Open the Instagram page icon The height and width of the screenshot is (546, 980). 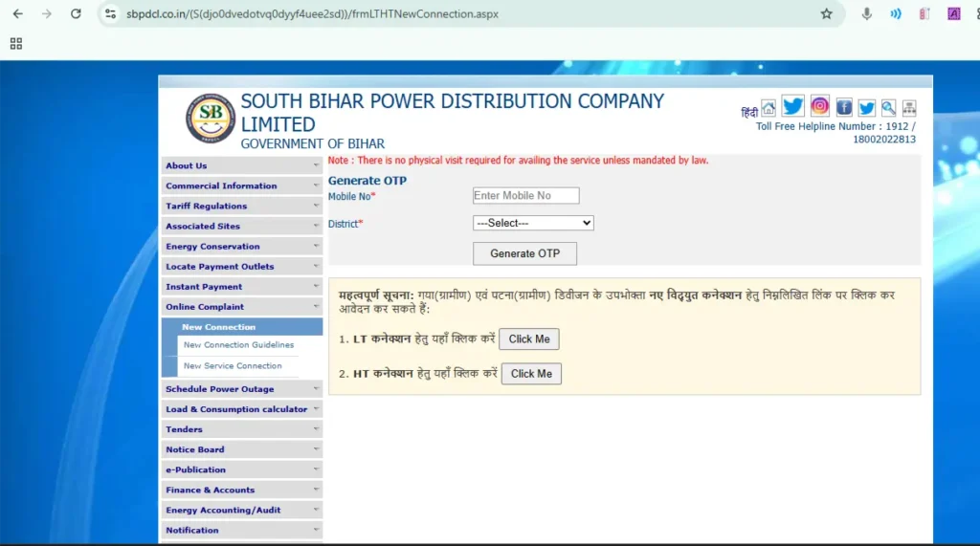(x=820, y=106)
